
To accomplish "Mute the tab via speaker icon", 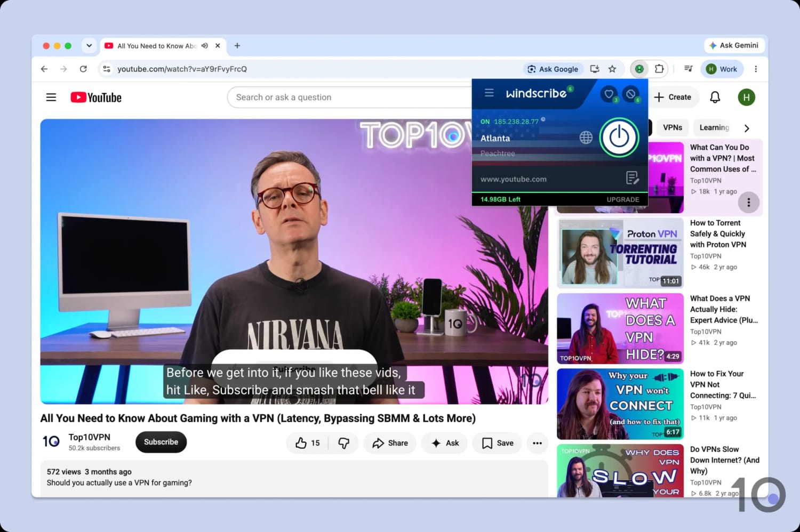I will [205, 46].
